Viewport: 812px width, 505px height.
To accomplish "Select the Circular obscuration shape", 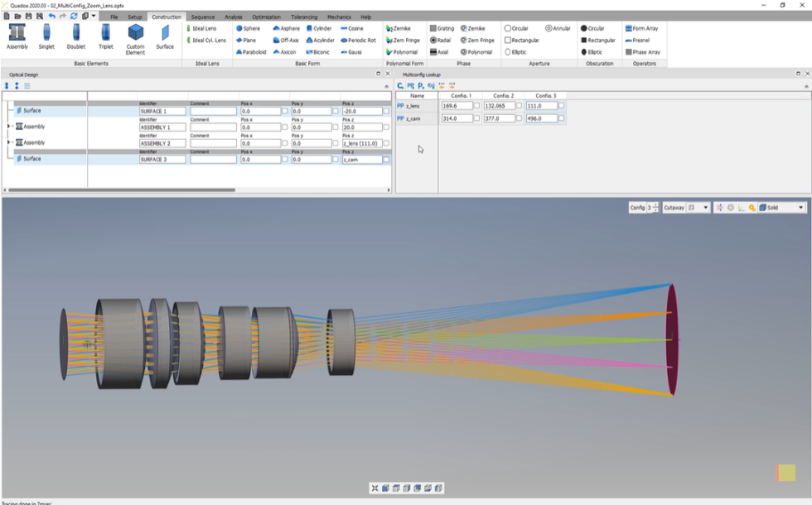I will [592, 28].
